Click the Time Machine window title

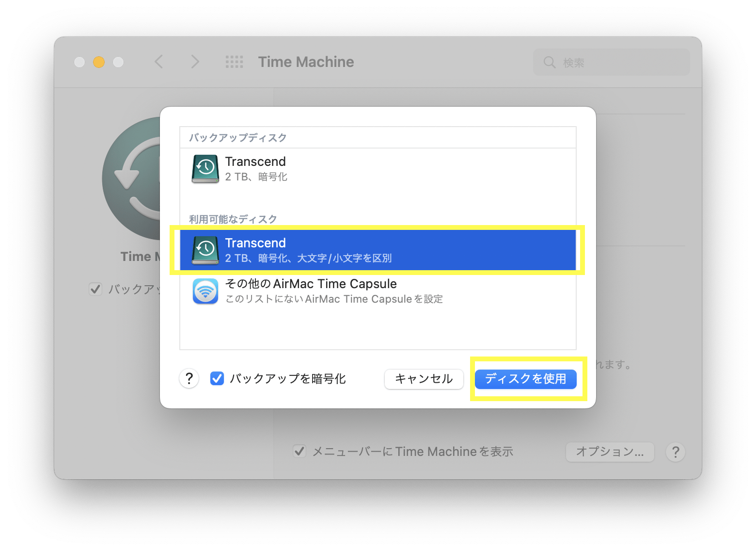pyautogui.click(x=305, y=62)
